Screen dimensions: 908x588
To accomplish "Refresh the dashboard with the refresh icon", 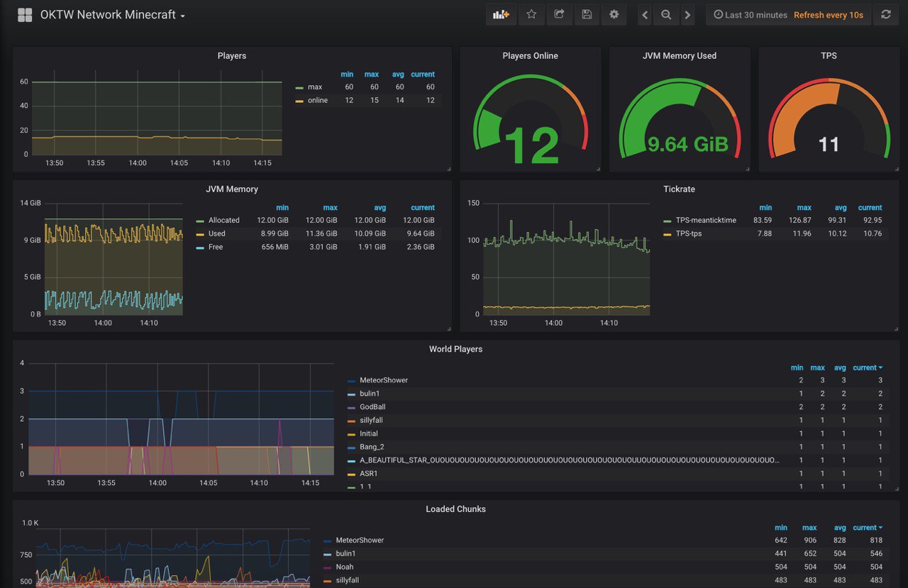I will point(886,15).
